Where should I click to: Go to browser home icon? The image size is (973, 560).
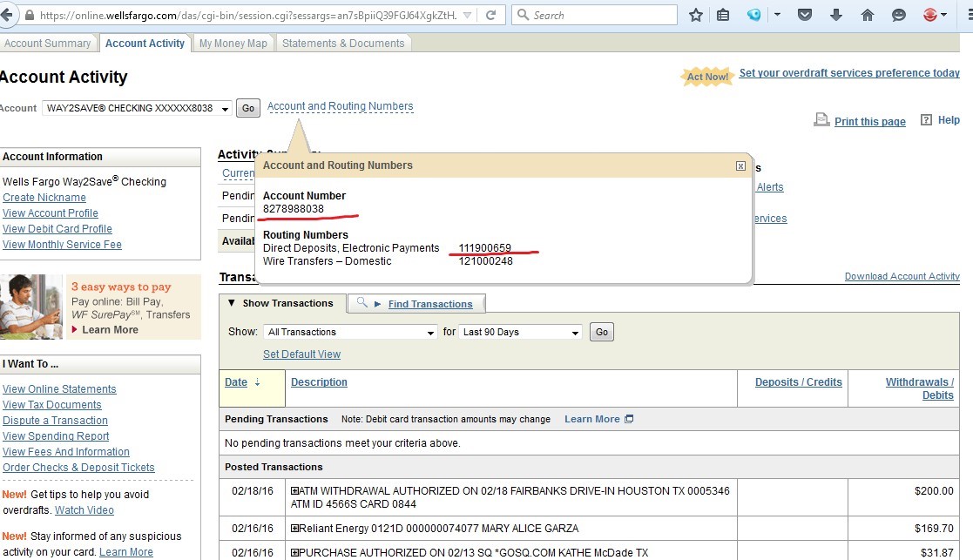(x=867, y=15)
